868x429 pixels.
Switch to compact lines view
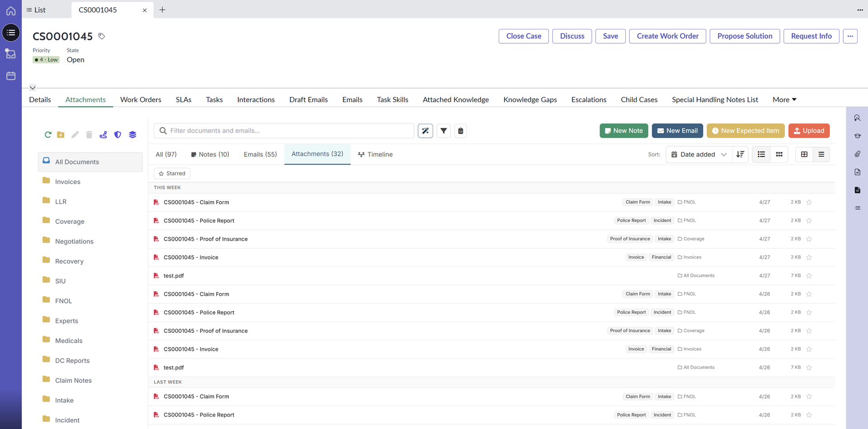pos(821,154)
